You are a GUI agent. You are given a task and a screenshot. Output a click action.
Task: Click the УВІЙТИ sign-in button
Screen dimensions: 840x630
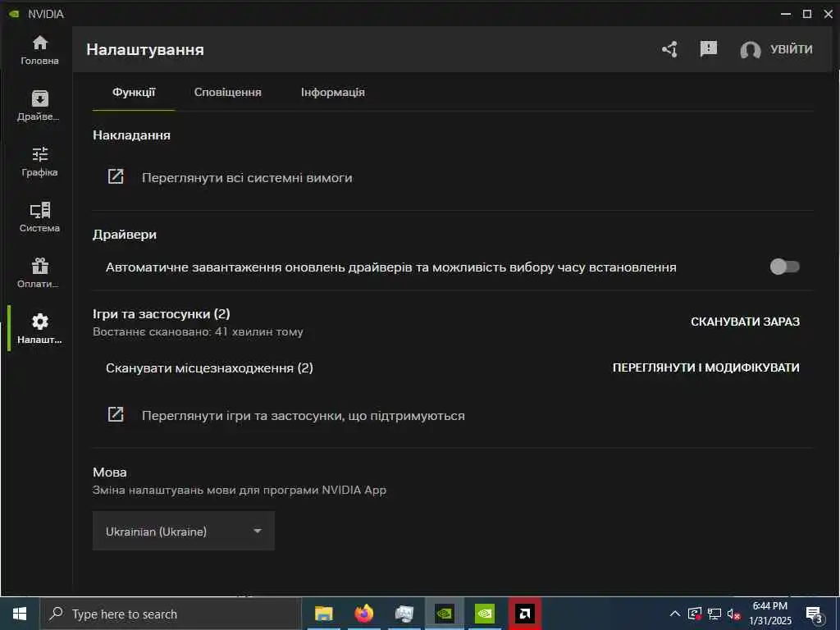792,49
